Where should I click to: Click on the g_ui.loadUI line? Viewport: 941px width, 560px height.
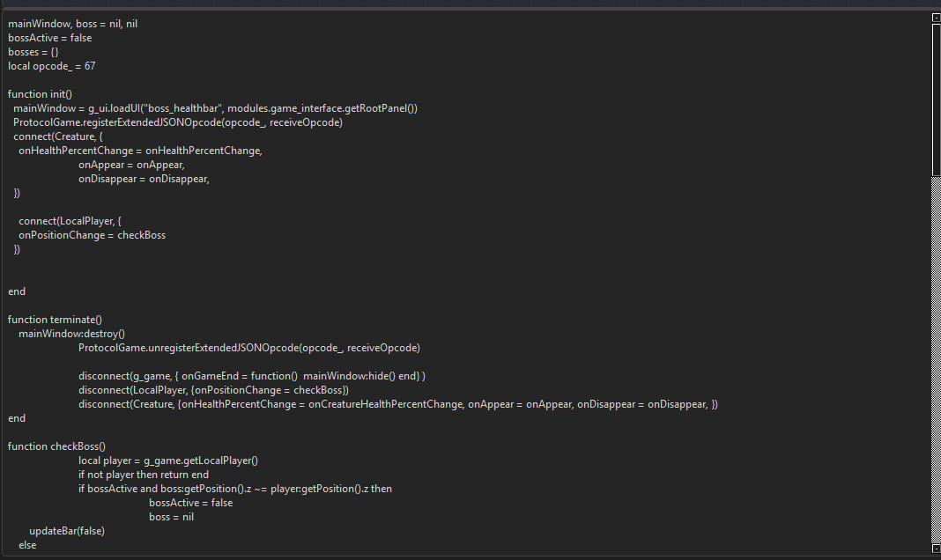pos(215,108)
